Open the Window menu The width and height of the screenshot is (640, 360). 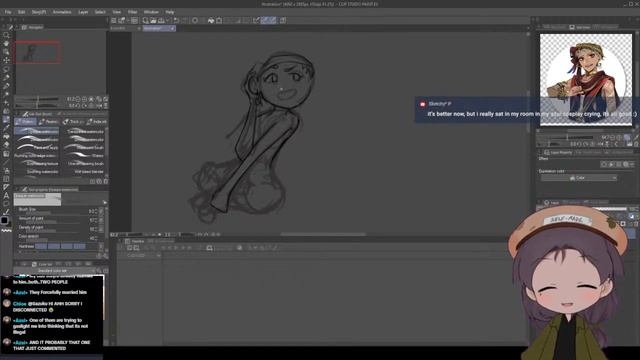(151, 12)
